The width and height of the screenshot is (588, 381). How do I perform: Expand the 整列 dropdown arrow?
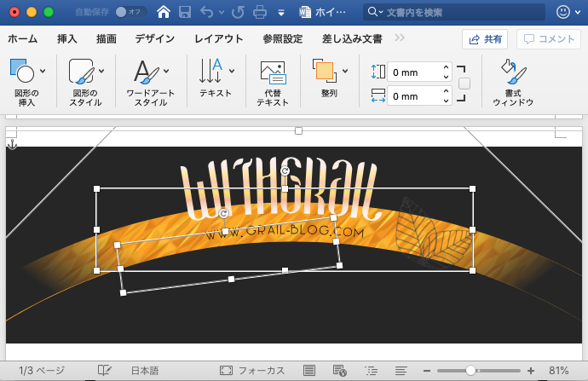coord(345,71)
